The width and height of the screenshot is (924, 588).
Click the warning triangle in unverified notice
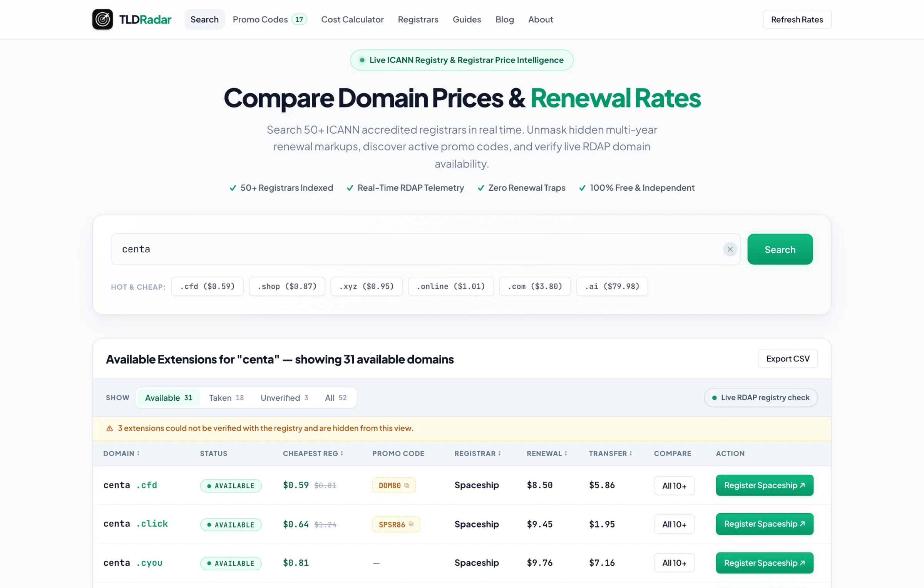tap(109, 428)
